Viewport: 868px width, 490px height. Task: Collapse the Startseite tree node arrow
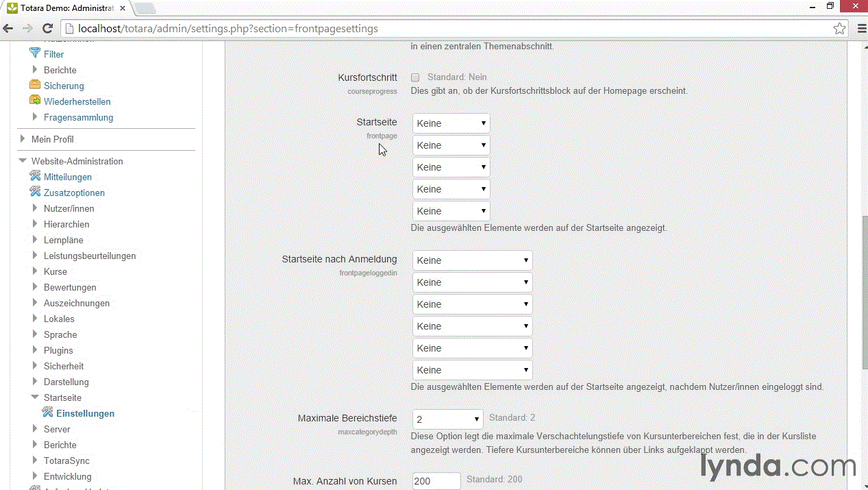point(35,397)
